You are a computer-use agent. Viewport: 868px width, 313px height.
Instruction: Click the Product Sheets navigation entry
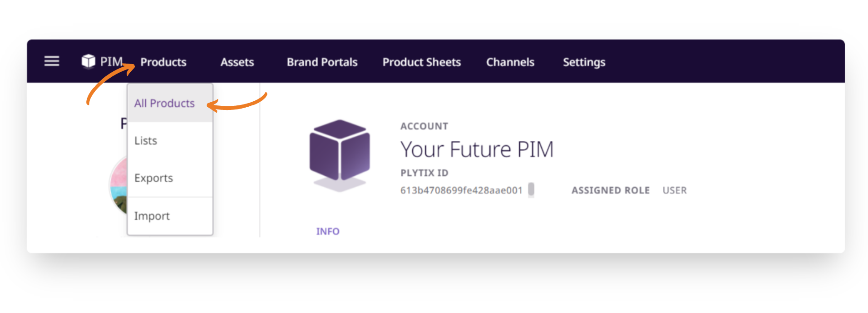pos(421,62)
